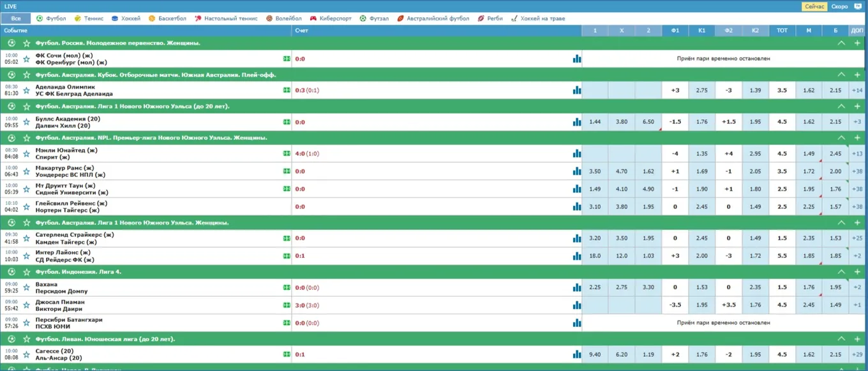Select the Все filter tab

coord(16,19)
